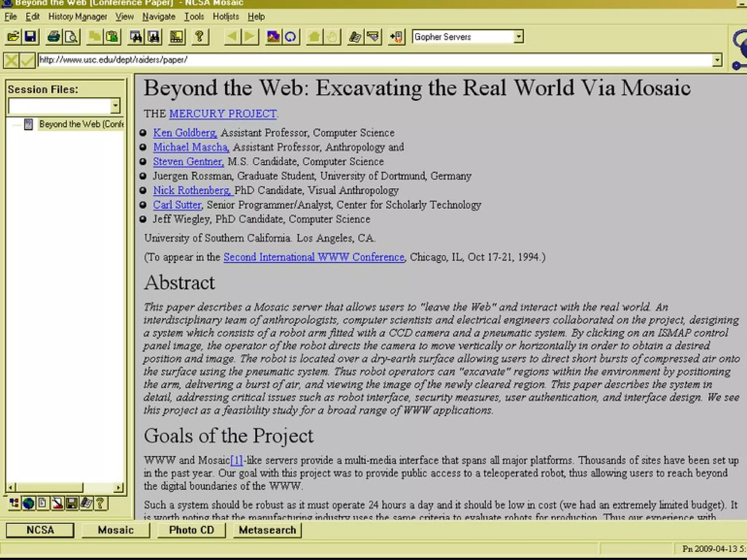Click the Find binoculars icon
747x560 pixels.
pos(136,36)
